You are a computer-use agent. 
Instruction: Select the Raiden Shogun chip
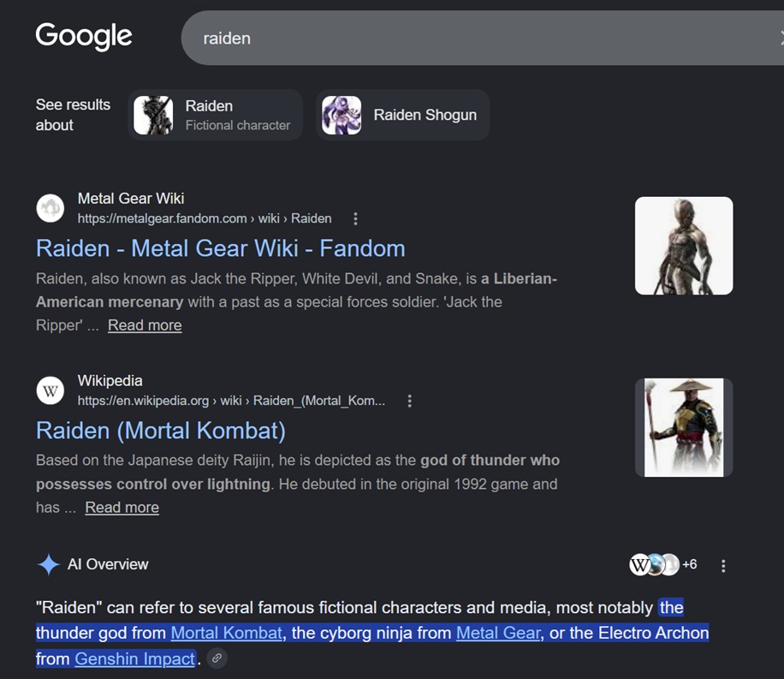(403, 115)
